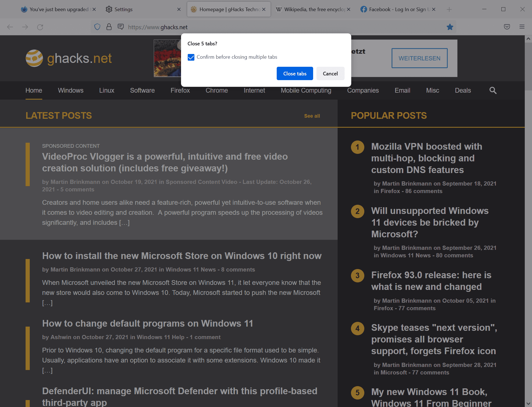Image resolution: width=532 pixels, height=407 pixels.
Task: Close the gHacks Homepage tab
Action: click(264, 9)
